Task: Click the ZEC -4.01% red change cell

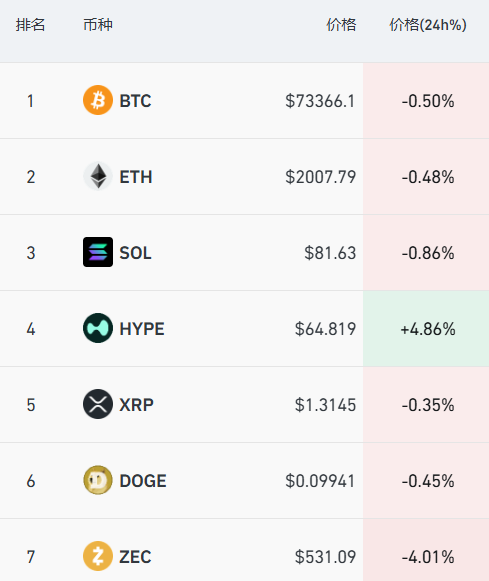Action: pyautogui.click(x=426, y=550)
